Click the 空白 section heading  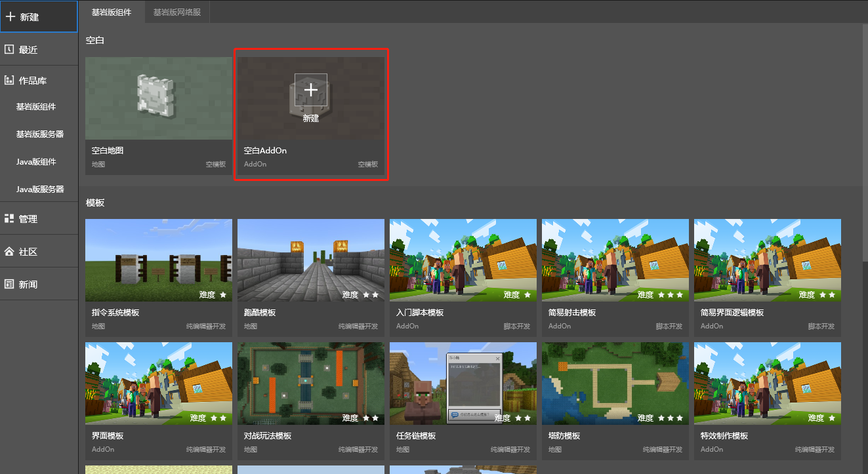click(95, 40)
